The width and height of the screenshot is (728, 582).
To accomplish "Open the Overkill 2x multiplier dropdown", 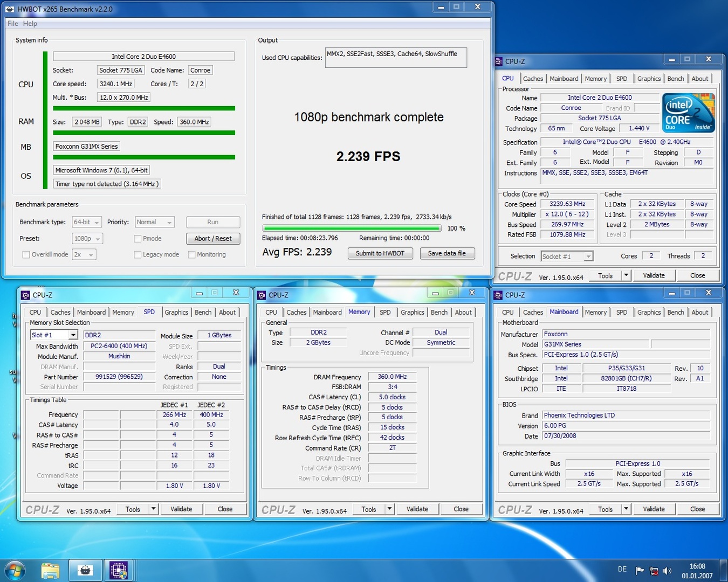I will click(84, 254).
